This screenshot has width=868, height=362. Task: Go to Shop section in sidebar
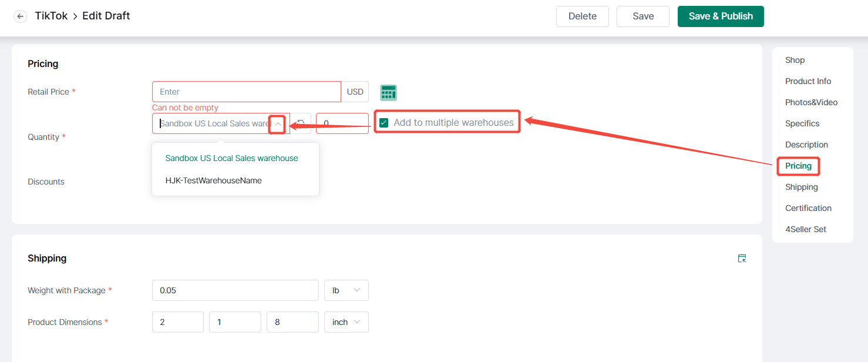tap(795, 60)
